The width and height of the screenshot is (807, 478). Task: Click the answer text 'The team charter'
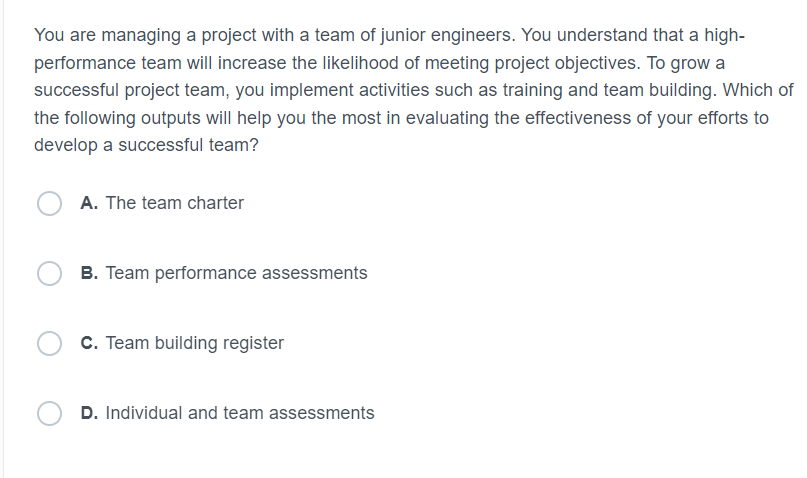pyautogui.click(x=174, y=203)
